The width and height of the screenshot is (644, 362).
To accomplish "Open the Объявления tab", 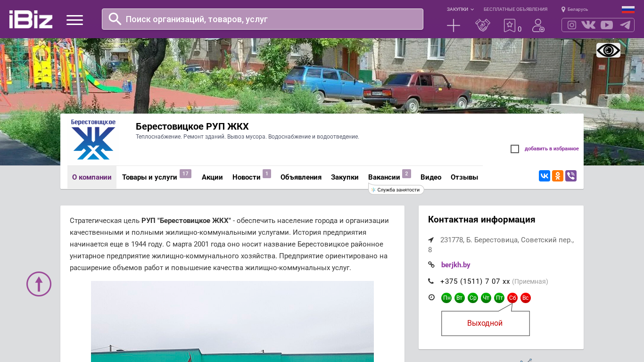I will tap(301, 177).
